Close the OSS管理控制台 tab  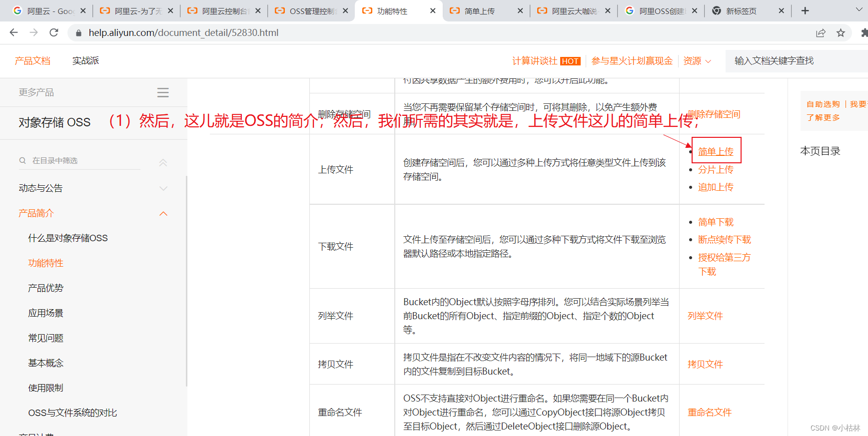(x=345, y=10)
